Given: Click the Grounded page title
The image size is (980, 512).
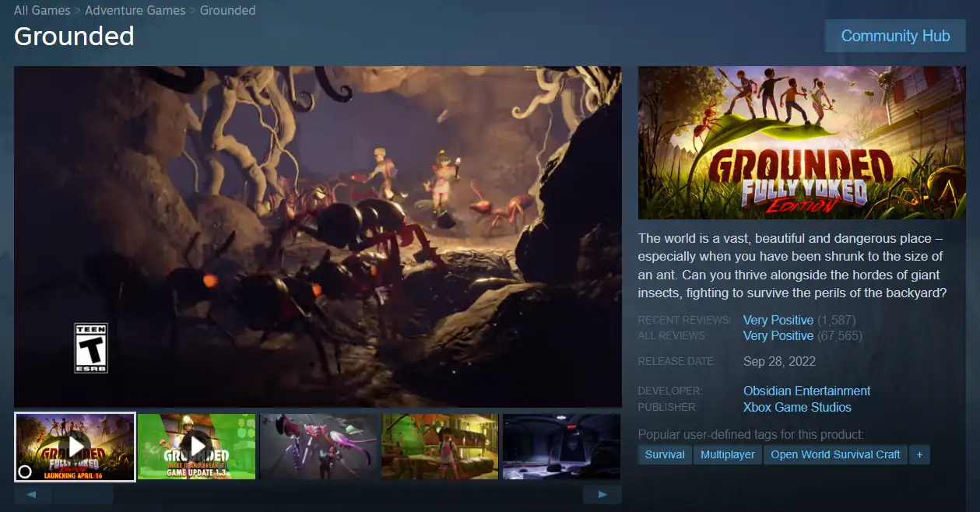Looking at the screenshot, I should point(74,36).
